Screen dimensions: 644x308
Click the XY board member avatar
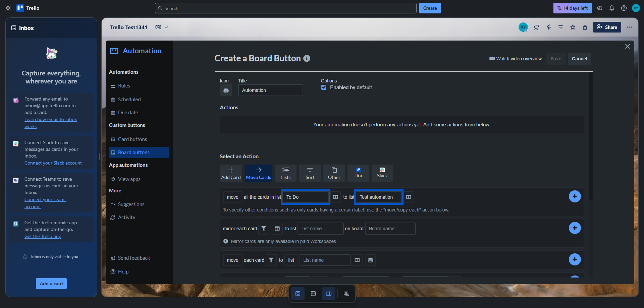pyautogui.click(x=523, y=27)
